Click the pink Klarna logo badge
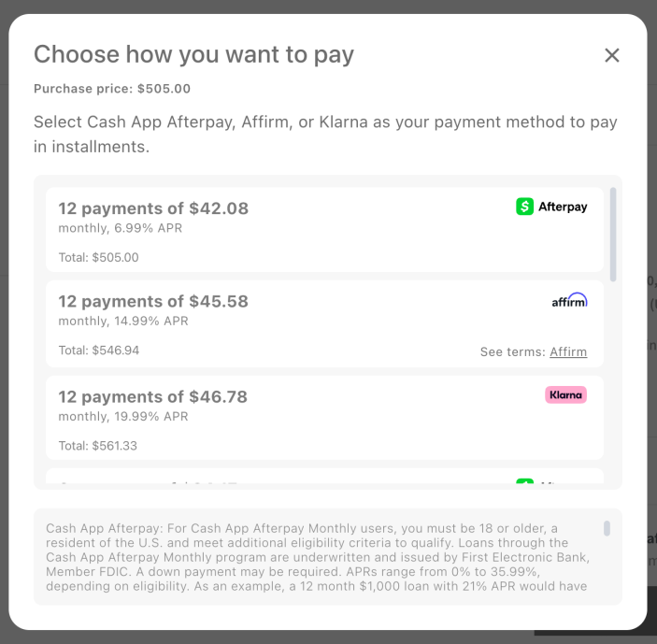The height and width of the screenshot is (644, 657). point(565,394)
